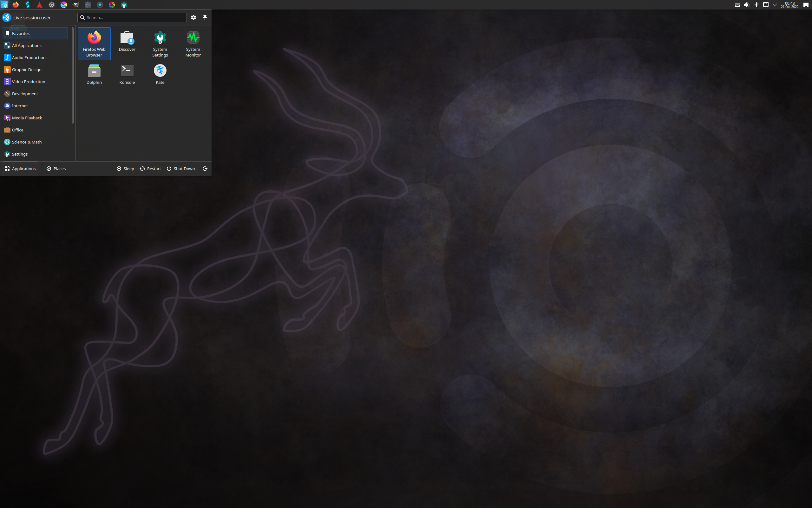Open Audio Production category

coord(35,57)
